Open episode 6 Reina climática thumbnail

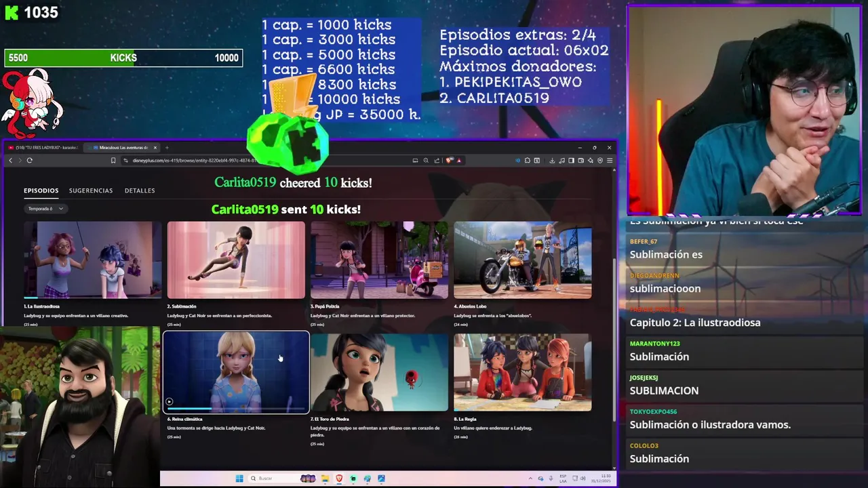click(236, 372)
